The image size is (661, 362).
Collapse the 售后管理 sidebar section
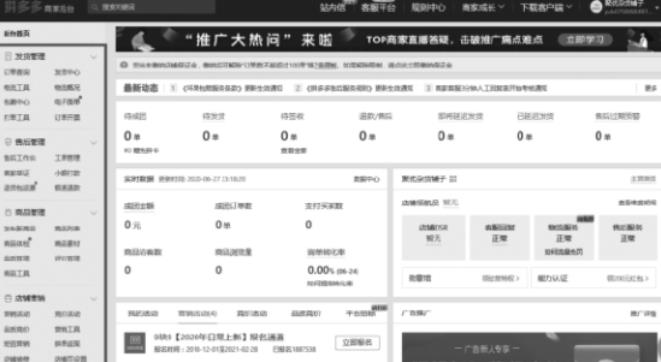tap(94, 142)
